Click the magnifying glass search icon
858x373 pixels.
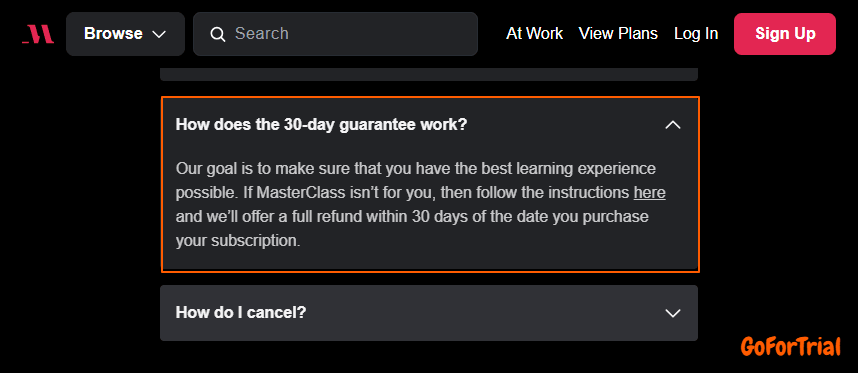218,34
